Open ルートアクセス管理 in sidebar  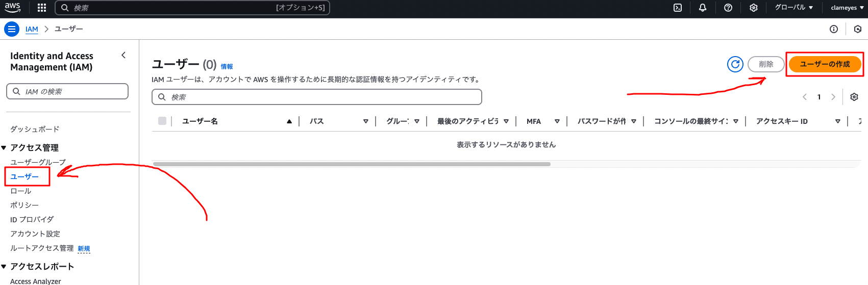pyautogui.click(x=42, y=248)
